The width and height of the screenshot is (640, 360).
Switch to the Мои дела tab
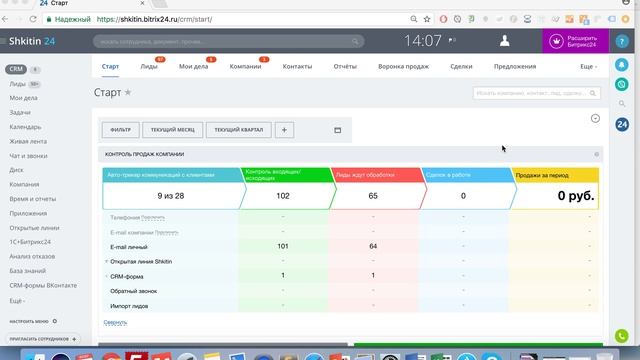pos(193,67)
